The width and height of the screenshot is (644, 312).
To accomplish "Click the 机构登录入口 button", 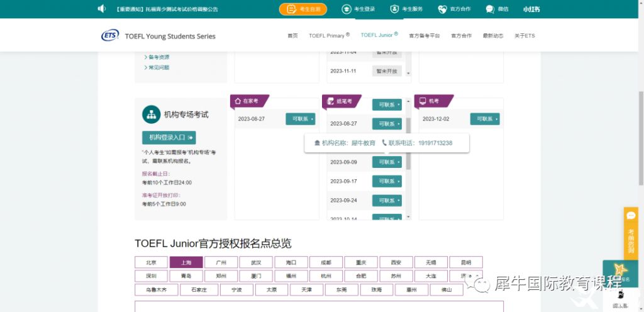I will 169,138.
